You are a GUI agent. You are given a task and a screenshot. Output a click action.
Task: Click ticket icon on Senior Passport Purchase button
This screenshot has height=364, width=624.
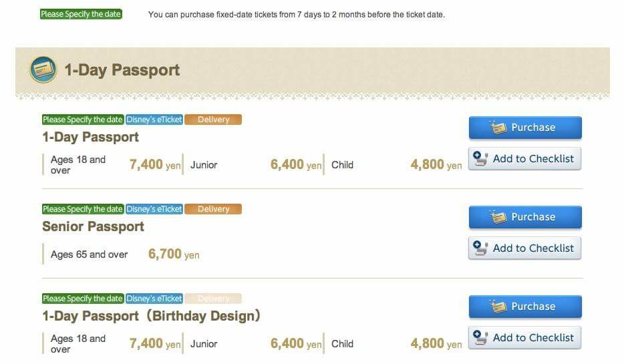tap(498, 216)
